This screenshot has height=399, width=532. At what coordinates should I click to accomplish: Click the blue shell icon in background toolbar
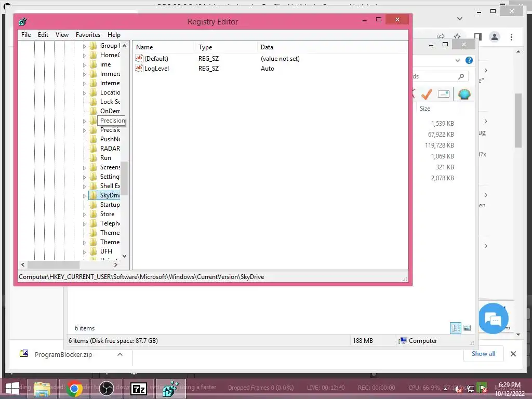464,94
